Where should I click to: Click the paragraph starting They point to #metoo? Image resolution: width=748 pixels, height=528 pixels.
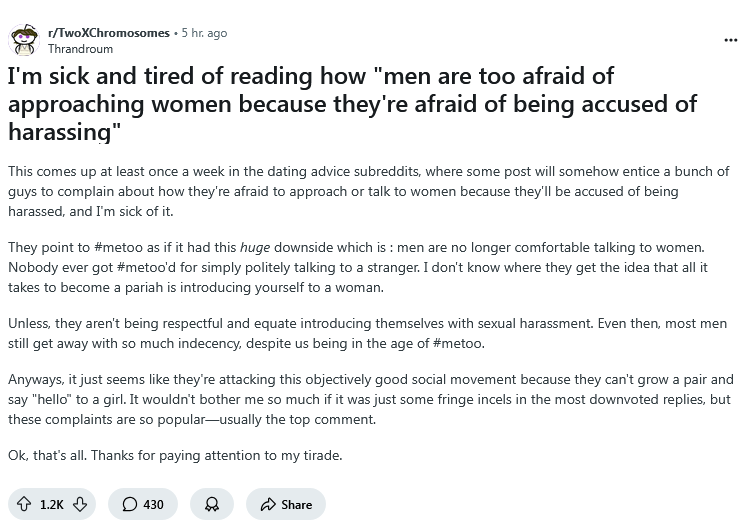tap(358, 267)
